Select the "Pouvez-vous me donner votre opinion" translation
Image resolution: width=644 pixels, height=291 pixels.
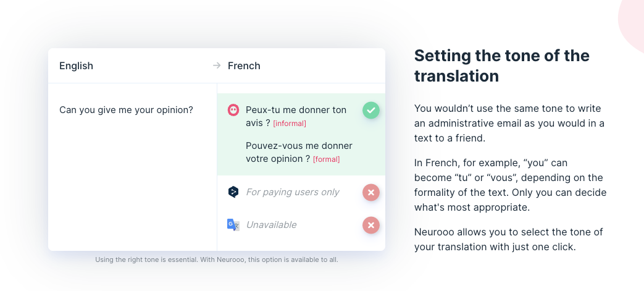299,146
